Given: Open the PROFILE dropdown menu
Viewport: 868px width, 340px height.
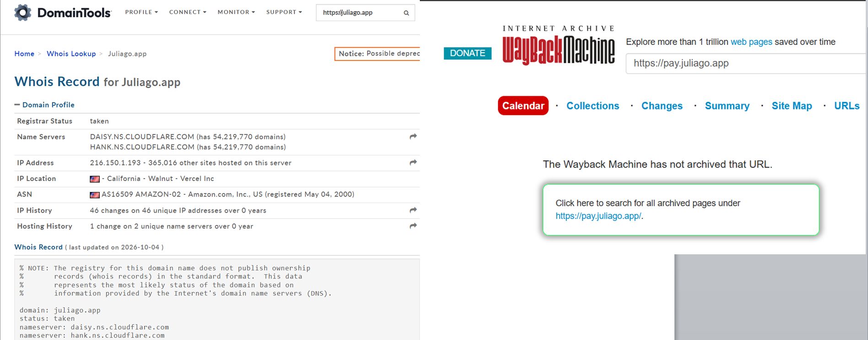Looking at the screenshot, I should 141,12.
